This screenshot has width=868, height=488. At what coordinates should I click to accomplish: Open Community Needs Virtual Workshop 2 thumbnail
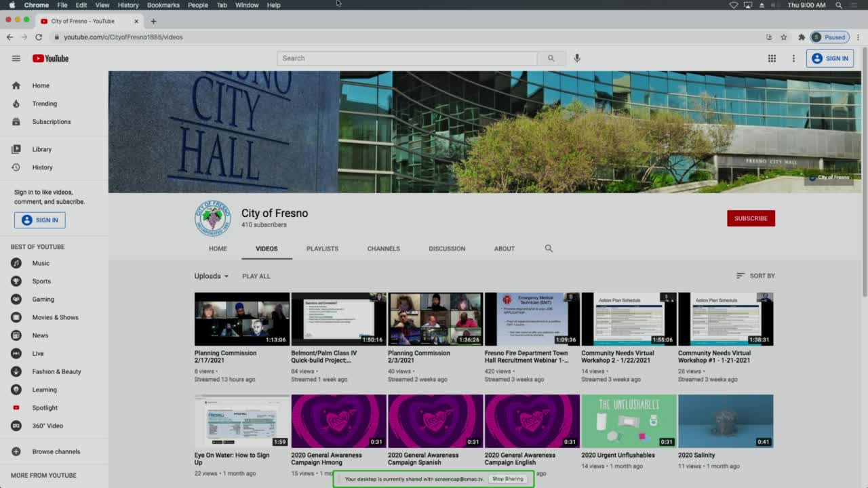[629, 319]
